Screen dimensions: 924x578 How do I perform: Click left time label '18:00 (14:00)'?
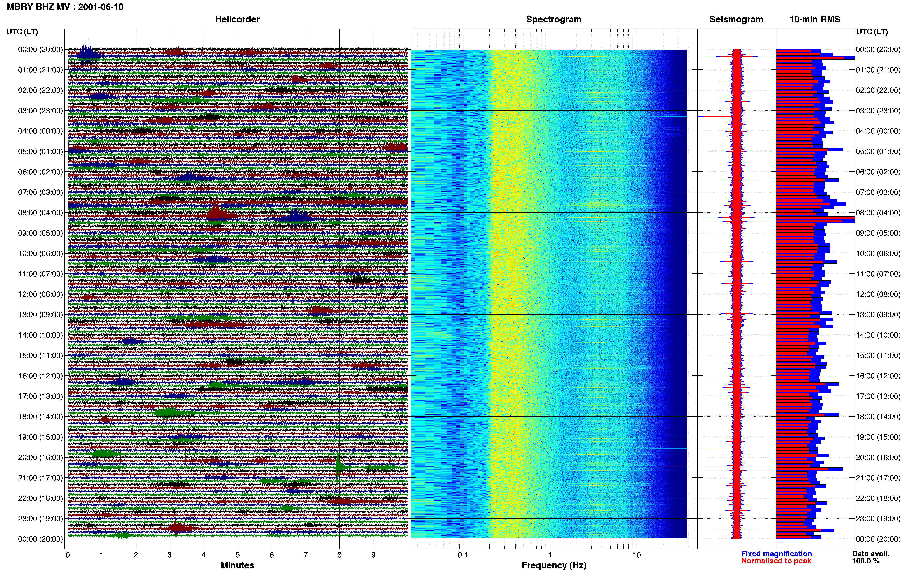click(40, 417)
